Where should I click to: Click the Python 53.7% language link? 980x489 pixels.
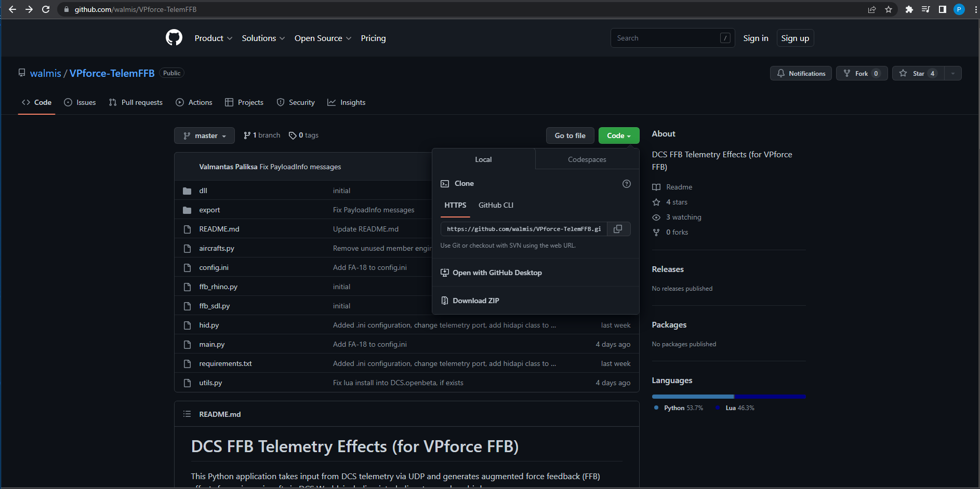tap(679, 408)
